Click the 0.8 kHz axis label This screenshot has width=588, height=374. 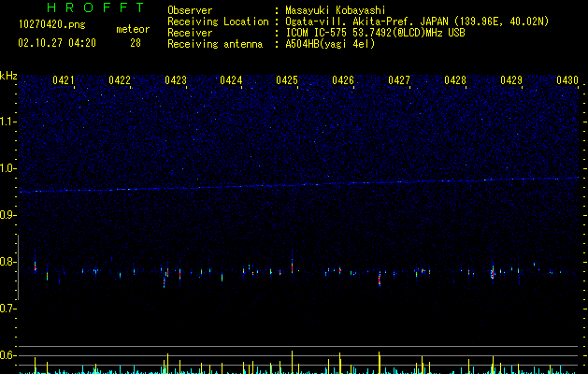coord(7,262)
